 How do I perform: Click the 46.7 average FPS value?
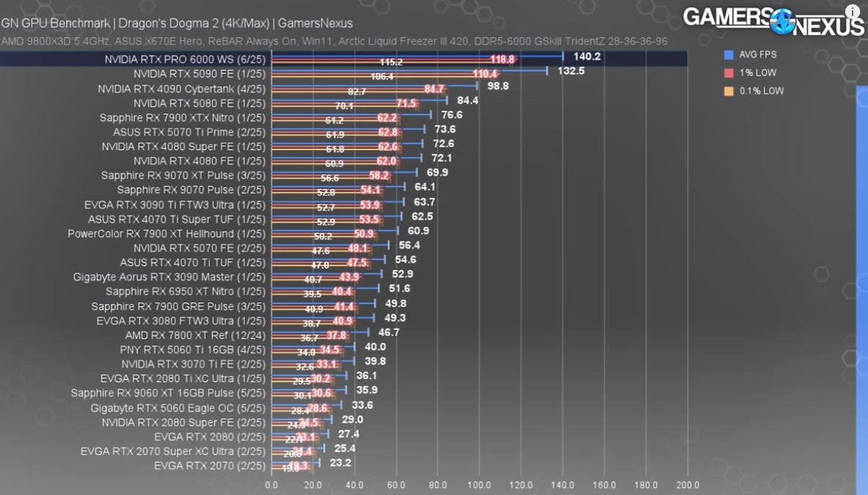(x=389, y=332)
